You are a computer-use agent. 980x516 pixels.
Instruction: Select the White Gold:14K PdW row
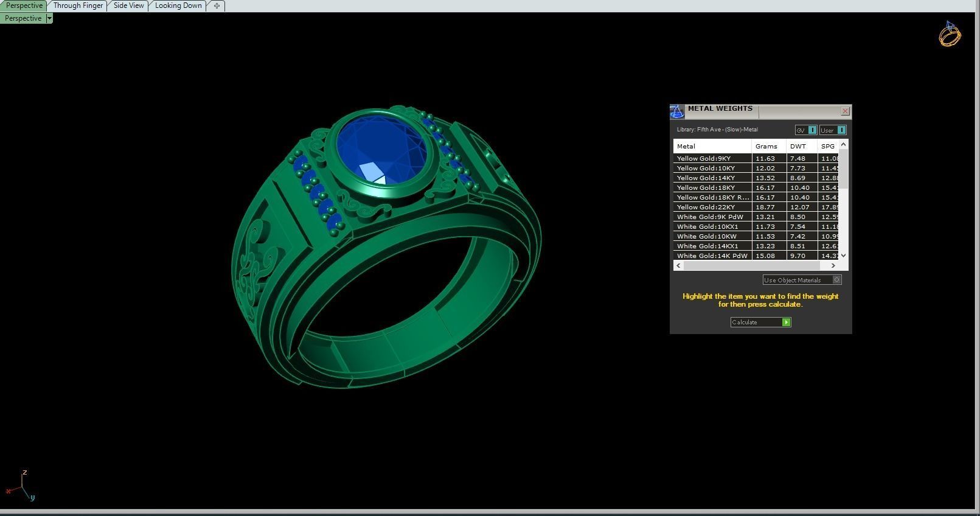[x=756, y=256]
